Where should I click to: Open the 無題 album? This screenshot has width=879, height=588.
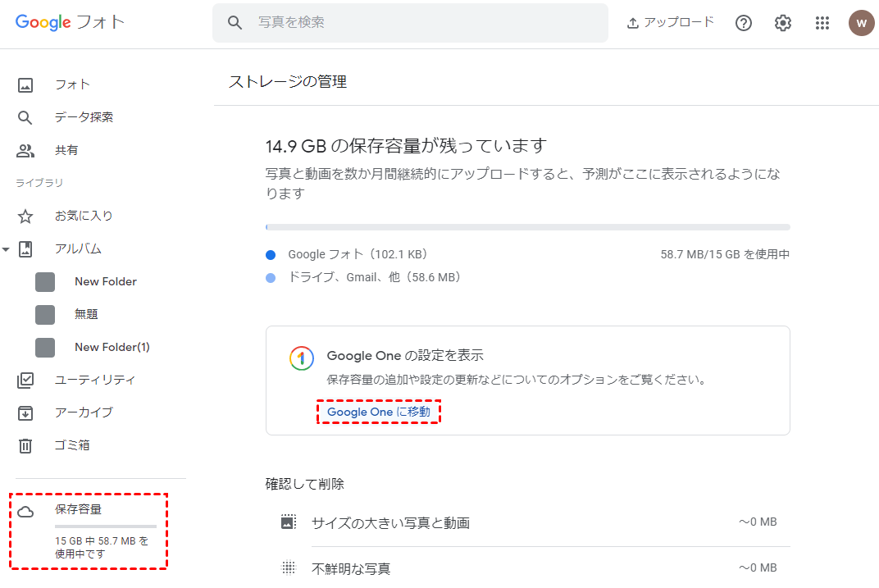(x=86, y=314)
